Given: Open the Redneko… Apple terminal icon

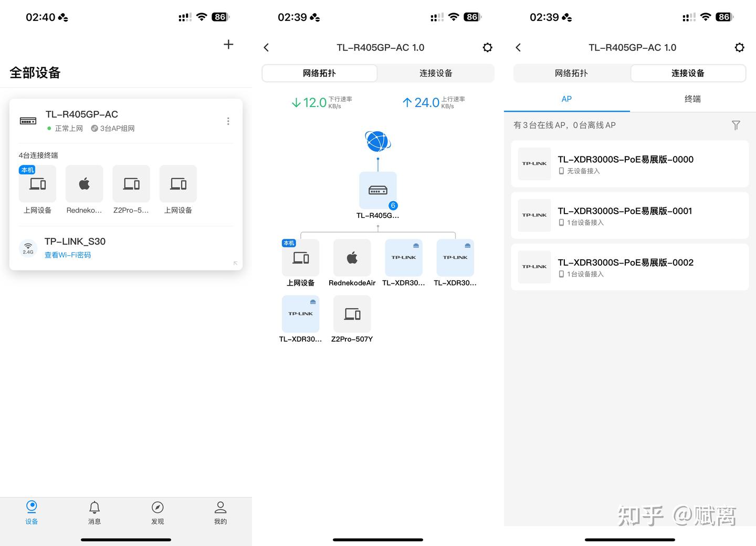Looking at the screenshot, I should [x=84, y=184].
